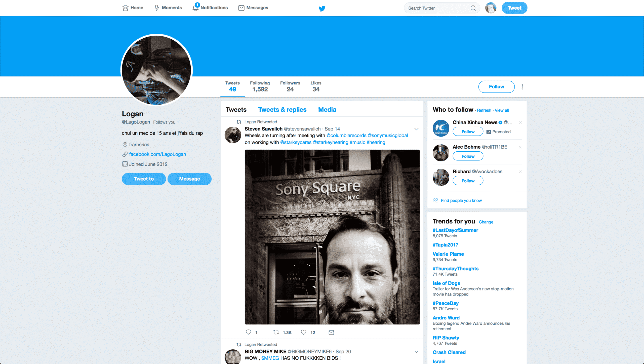Screen dimensions: 644x364
Task: Retweet the Steven Sawalich tweet
Action: (x=276, y=332)
